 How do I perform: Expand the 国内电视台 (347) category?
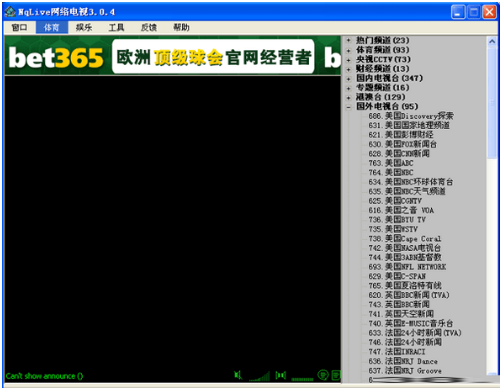pos(349,78)
